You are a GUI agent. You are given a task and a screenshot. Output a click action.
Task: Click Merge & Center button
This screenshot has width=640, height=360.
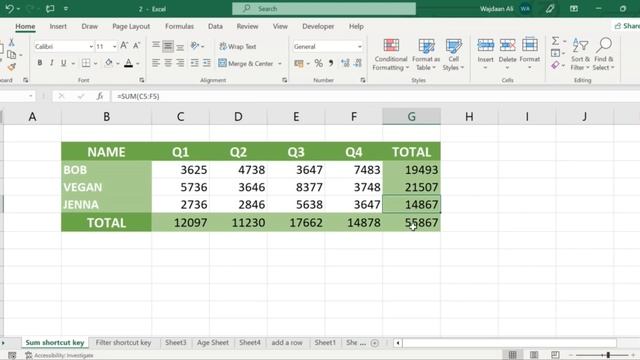pos(246,63)
